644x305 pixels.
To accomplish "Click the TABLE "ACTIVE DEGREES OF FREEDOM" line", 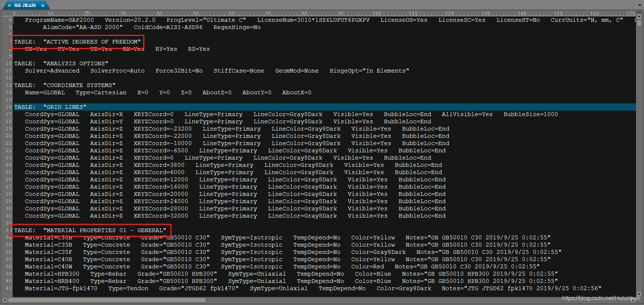I will (78, 42).
